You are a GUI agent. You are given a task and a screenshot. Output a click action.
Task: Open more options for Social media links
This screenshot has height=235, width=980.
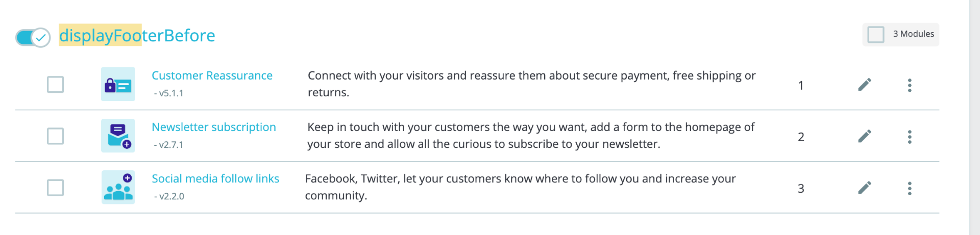click(x=910, y=189)
